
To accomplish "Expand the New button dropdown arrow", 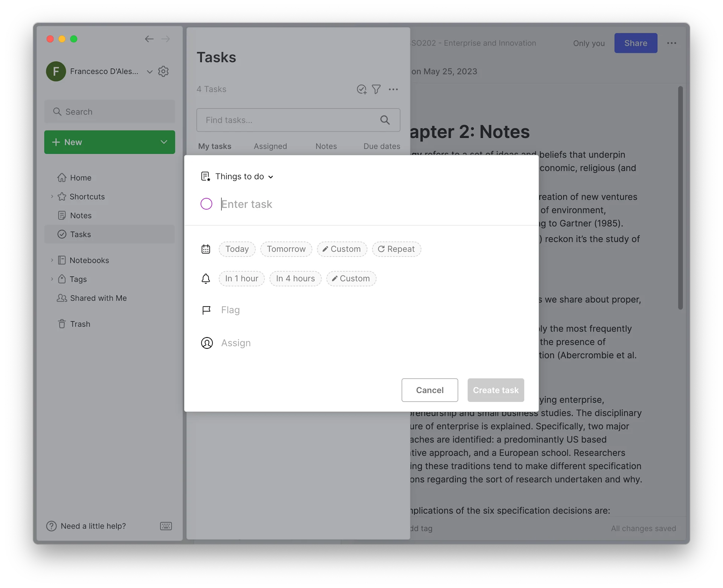I will (x=164, y=142).
